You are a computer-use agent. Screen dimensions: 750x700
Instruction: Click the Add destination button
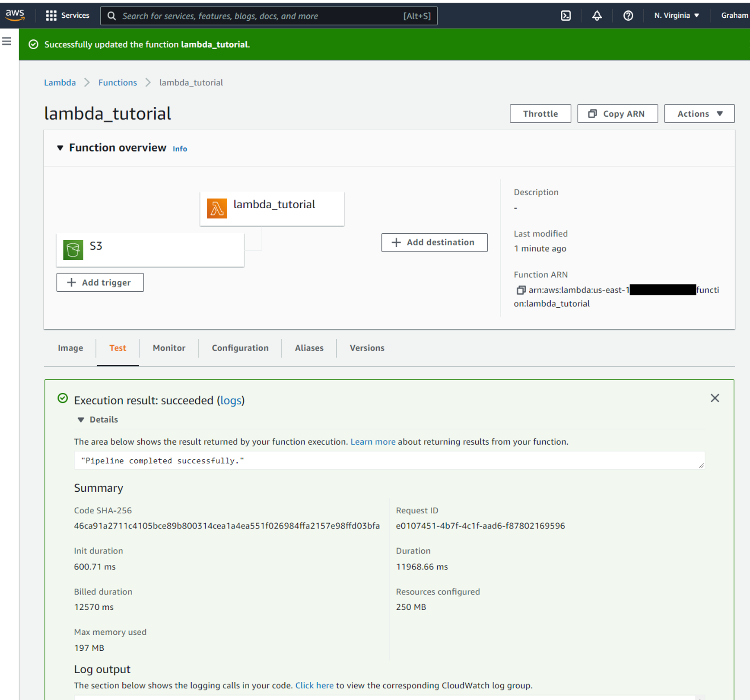point(434,242)
